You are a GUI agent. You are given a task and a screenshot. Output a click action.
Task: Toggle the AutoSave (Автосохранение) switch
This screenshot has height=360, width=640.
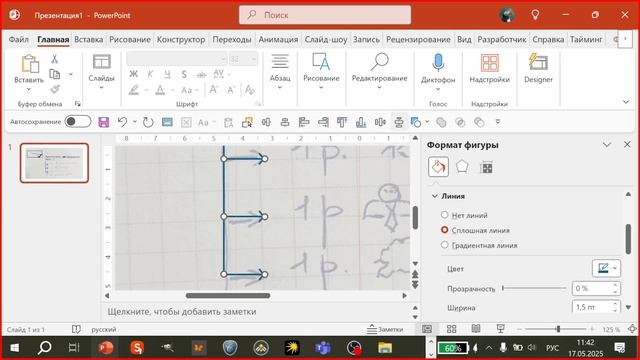78,122
